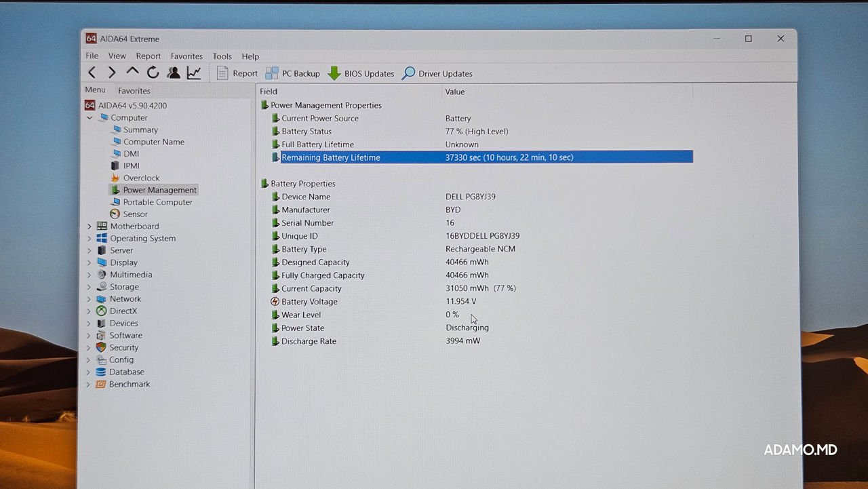Click the PC Backup toolbar button
868x489 pixels.
292,73
